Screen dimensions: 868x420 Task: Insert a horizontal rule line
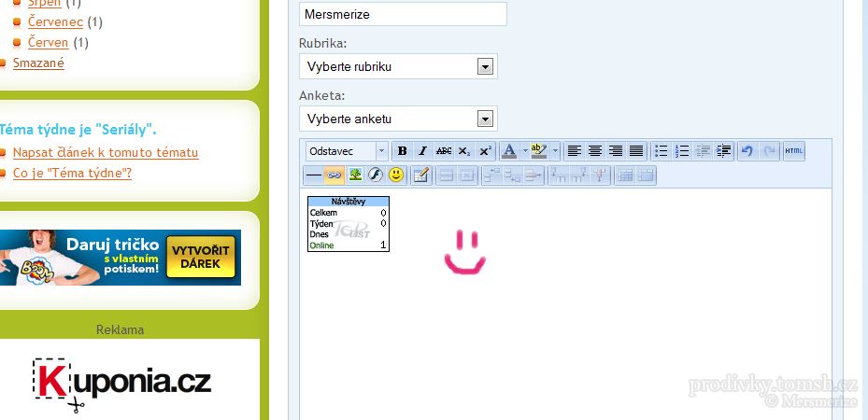pyautogui.click(x=313, y=175)
